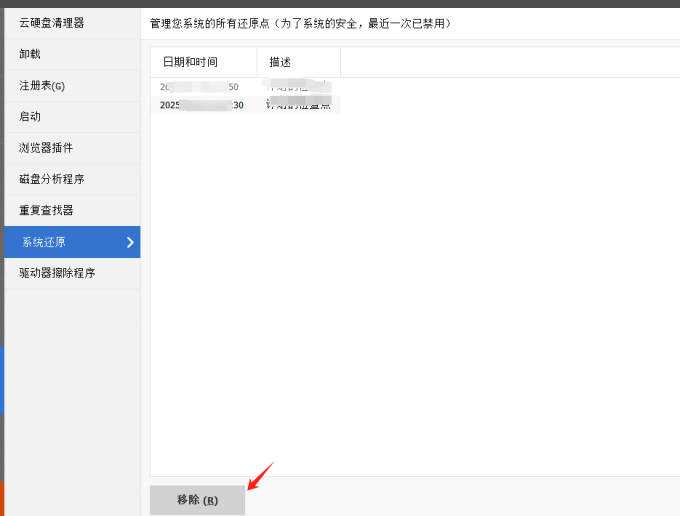The image size is (680, 516).
Task: Open 驱动器擦除程序 section
Action: coord(72,273)
